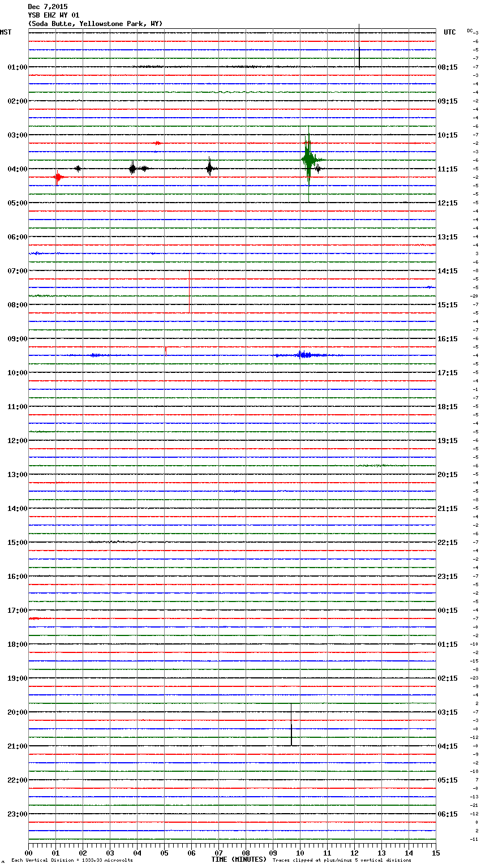Click the 03:15 UTC row label

(x=448, y=712)
